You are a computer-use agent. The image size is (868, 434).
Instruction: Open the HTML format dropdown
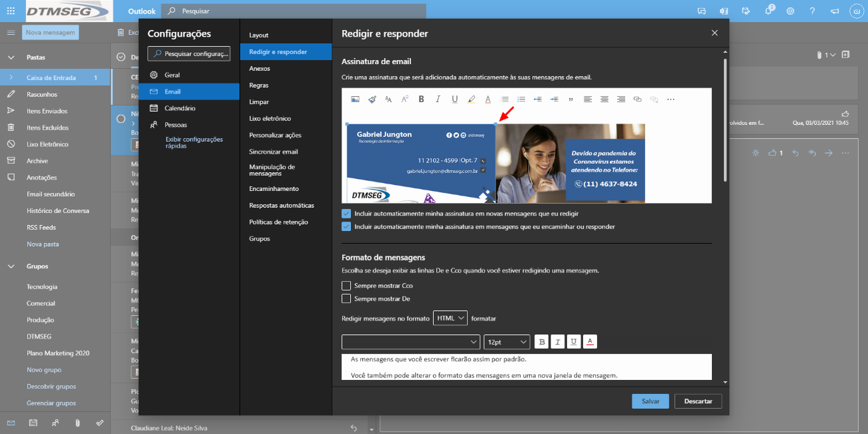click(450, 318)
